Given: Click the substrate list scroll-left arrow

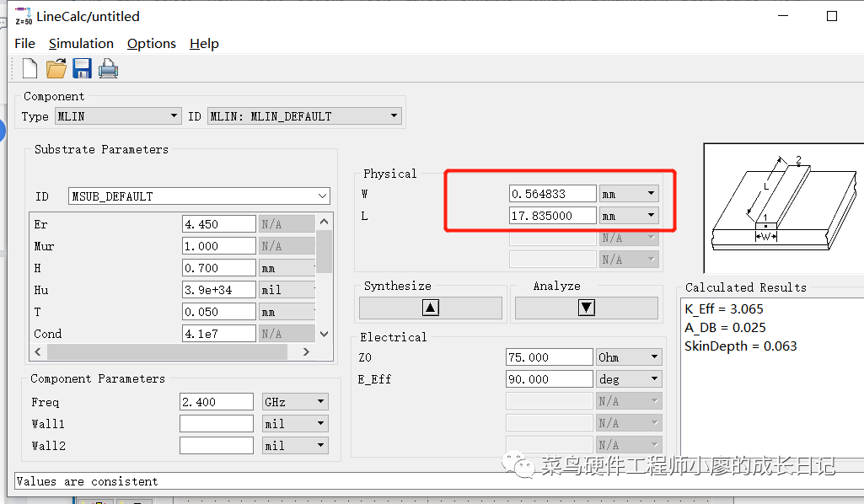Looking at the screenshot, I should point(38,351).
